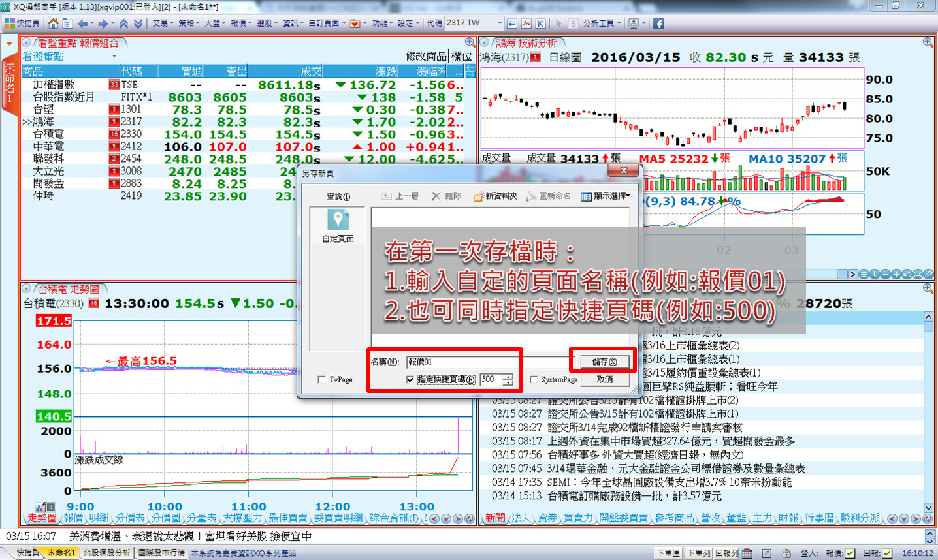Switch to the 最佳買賣 tab

pyautogui.click(x=287, y=518)
